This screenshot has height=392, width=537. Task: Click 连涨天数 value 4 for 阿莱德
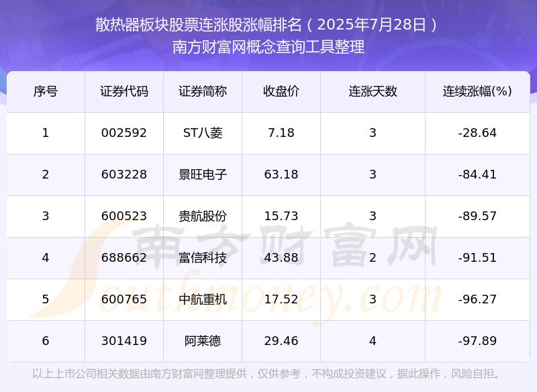373,341
